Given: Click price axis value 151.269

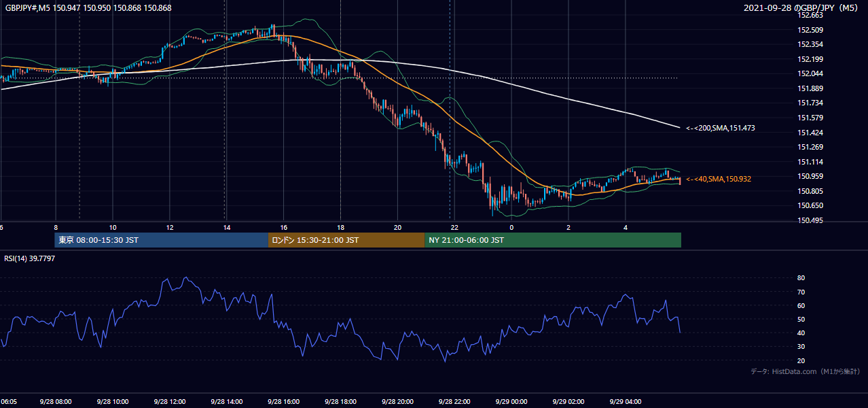Looking at the screenshot, I should [811, 147].
